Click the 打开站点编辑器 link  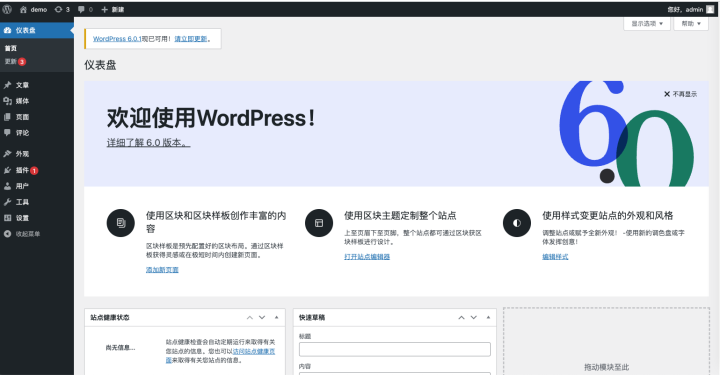367,257
